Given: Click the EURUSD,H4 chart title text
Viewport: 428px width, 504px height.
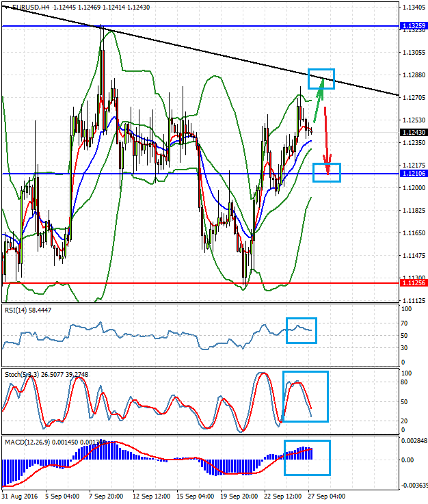Looking at the screenshot, I should point(25,7).
